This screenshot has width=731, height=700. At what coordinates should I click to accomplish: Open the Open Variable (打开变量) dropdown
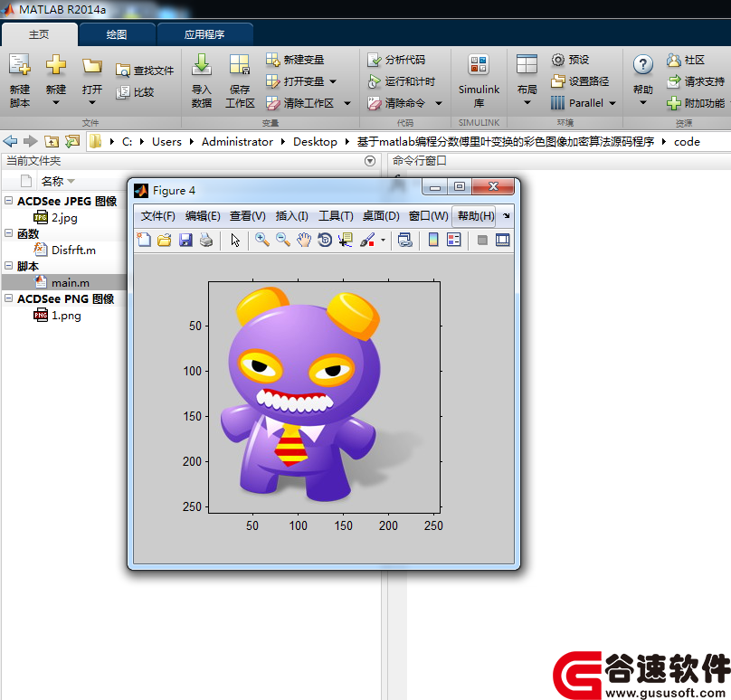(333, 81)
